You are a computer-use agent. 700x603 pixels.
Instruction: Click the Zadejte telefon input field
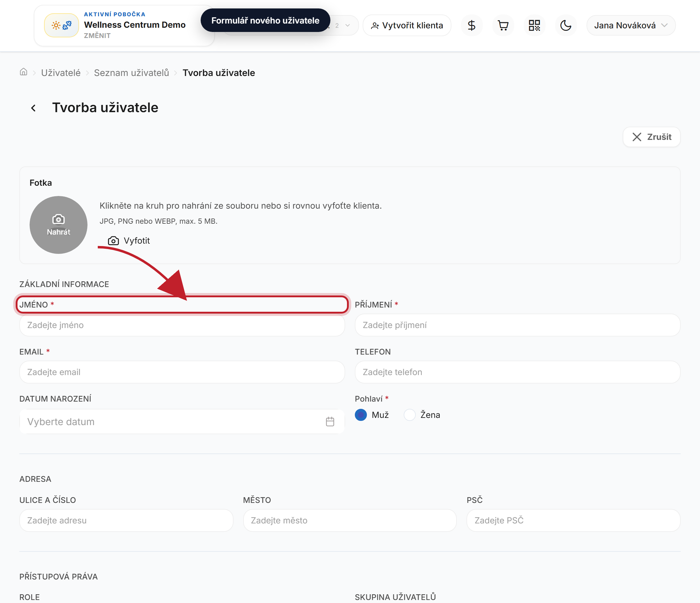point(517,372)
